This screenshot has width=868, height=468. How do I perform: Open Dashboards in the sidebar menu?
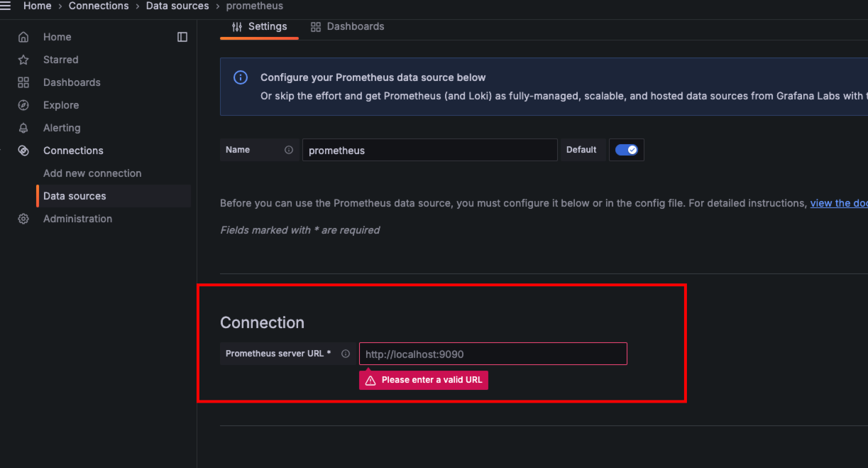click(x=72, y=82)
